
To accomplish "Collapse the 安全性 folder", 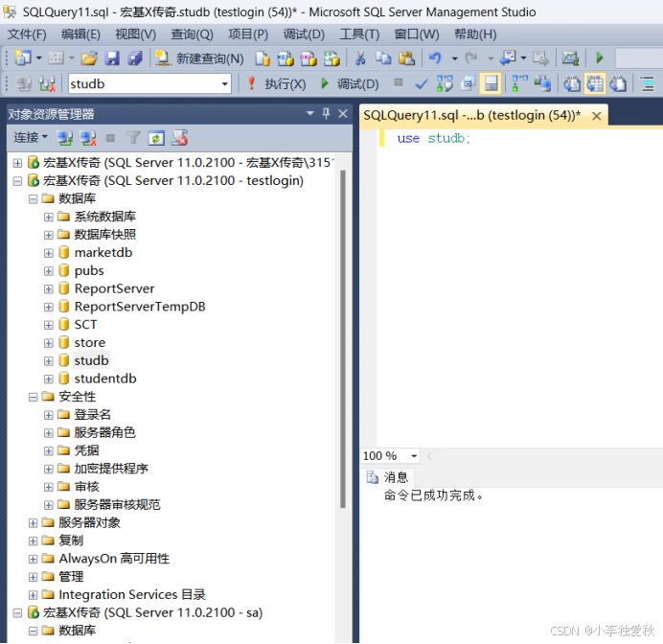I will tap(33, 397).
